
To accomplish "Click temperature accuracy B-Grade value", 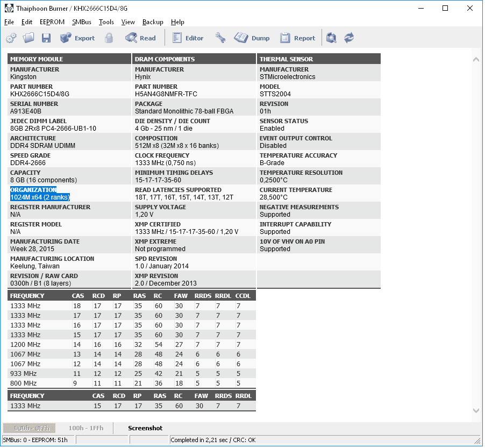I will 272,163.
